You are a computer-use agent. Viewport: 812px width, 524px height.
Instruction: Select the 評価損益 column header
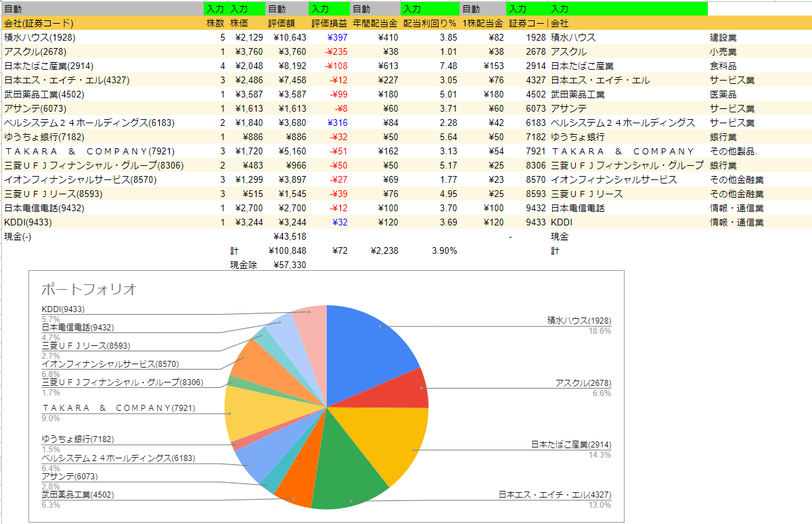click(x=329, y=24)
